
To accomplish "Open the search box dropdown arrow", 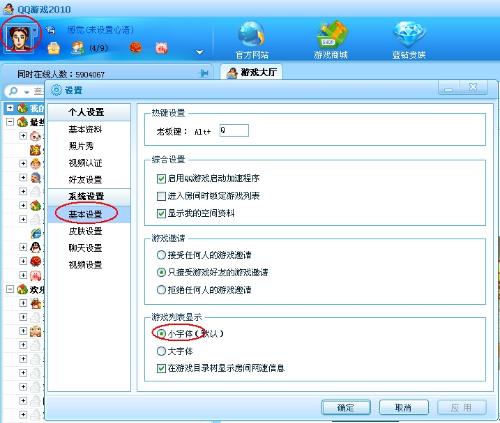I will coord(27,92).
